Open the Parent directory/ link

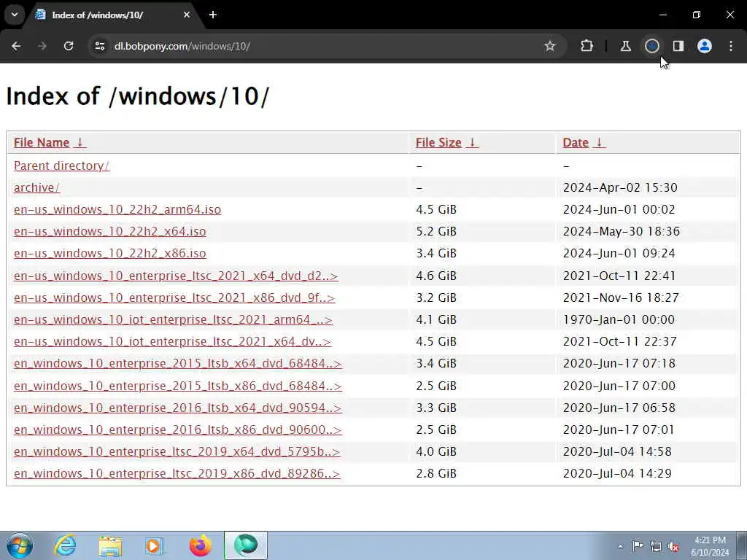click(x=61, y=166)
